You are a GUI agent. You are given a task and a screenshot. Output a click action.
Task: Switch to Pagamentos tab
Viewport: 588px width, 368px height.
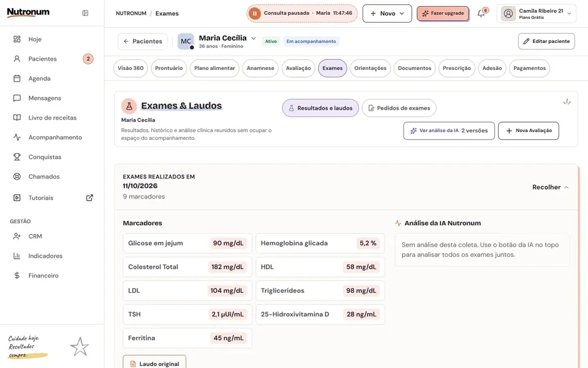pyautogui.click(x=529, y=68)
